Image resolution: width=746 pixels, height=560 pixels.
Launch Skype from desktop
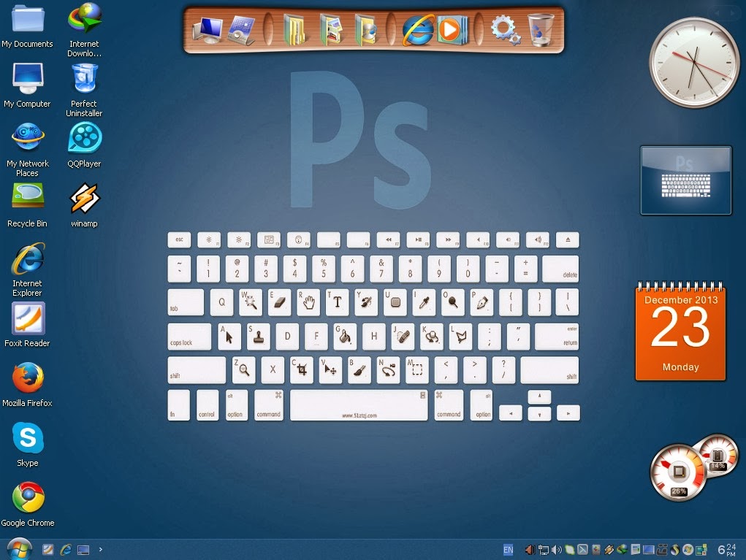pos(28,445)
